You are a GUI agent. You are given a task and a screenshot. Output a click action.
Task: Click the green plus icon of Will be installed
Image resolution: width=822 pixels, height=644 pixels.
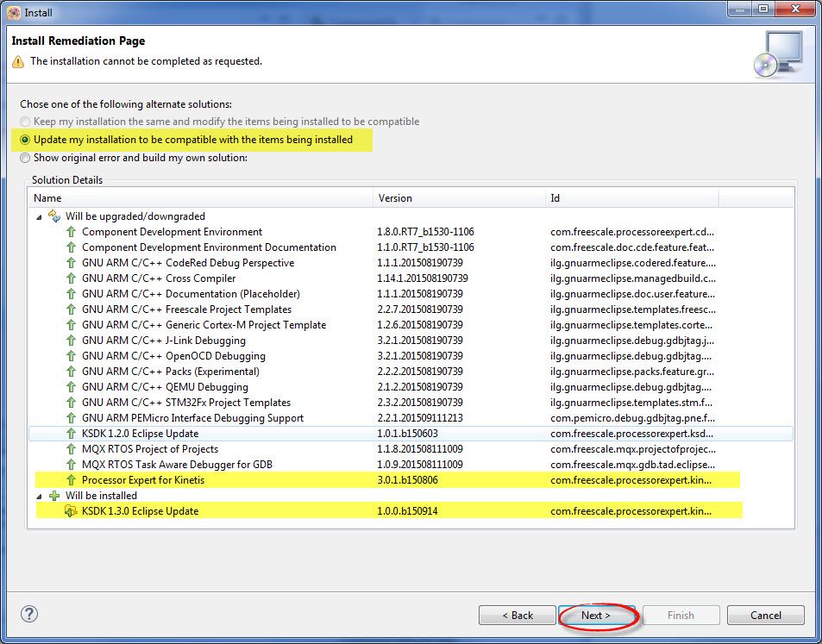54,496
